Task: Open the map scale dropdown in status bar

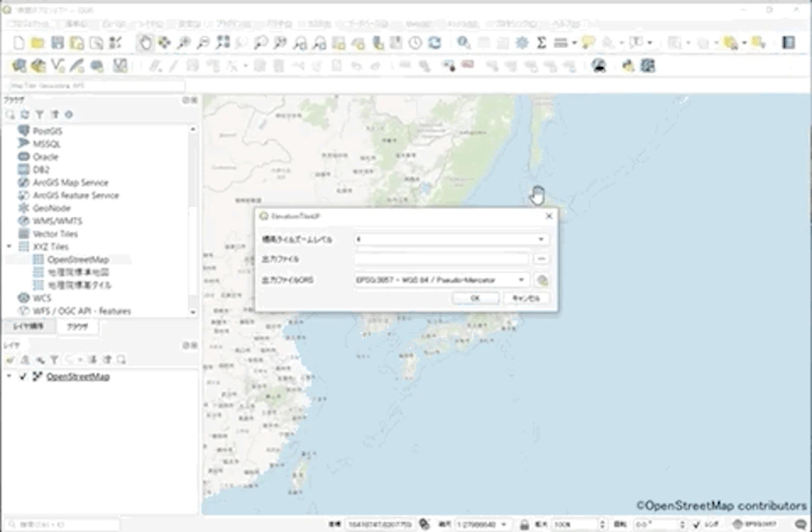Action: pos(503,524)
